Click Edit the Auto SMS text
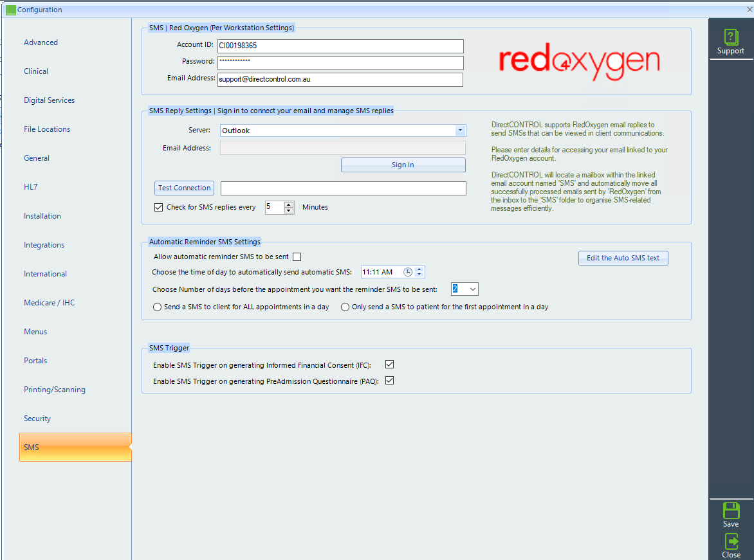The width and height of the screenshot is (754, 560). (623, 258)
